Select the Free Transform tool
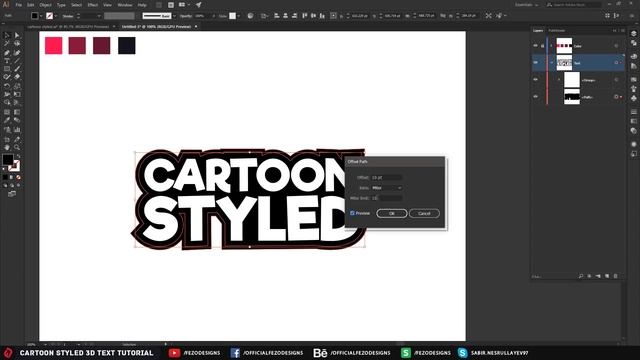Viewport: 640px width, 360px height. point(17,94)
